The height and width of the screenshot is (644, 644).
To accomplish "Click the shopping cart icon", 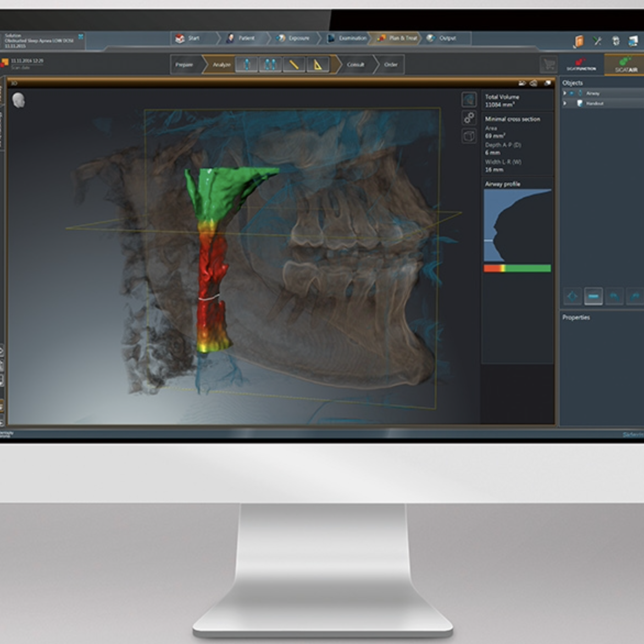I will point(548,64).
